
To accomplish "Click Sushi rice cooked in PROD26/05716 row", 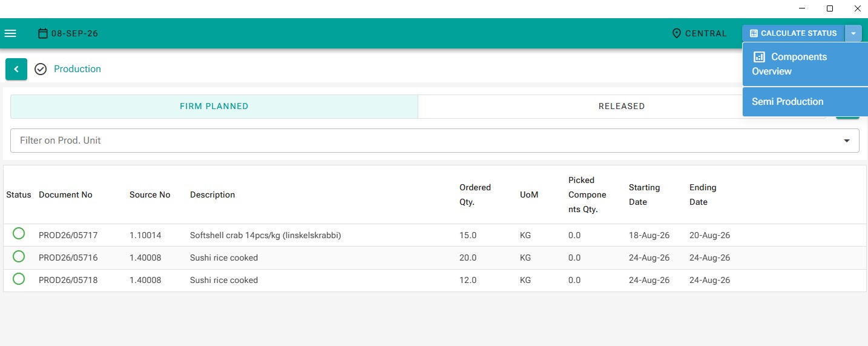I will (x=224, y=258).
